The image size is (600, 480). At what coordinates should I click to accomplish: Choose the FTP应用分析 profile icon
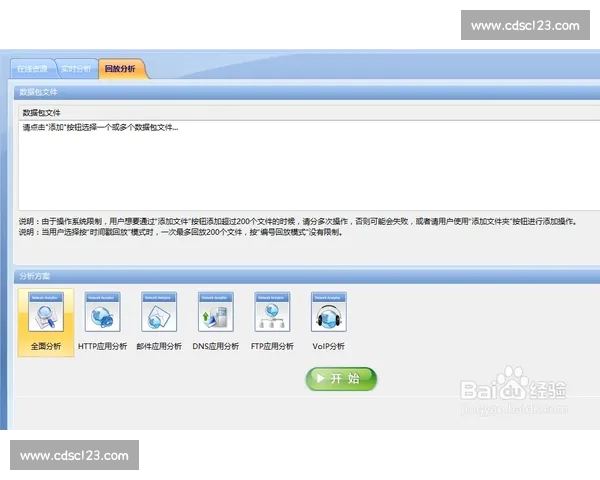(x=272, y=312)
